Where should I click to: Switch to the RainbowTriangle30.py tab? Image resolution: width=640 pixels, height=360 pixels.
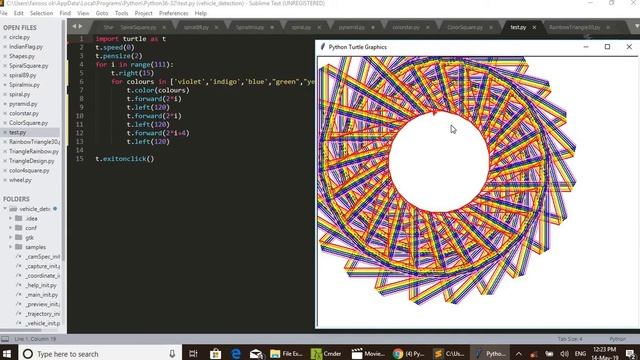point(574,27)
